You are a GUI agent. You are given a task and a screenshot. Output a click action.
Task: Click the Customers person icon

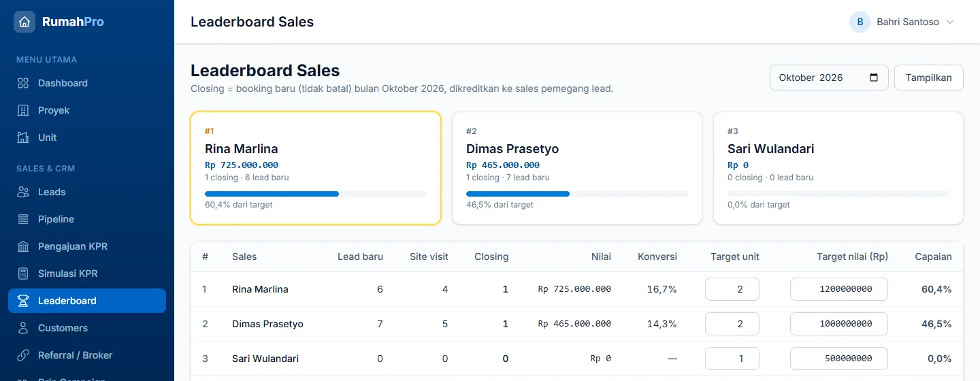click(23, 328)
